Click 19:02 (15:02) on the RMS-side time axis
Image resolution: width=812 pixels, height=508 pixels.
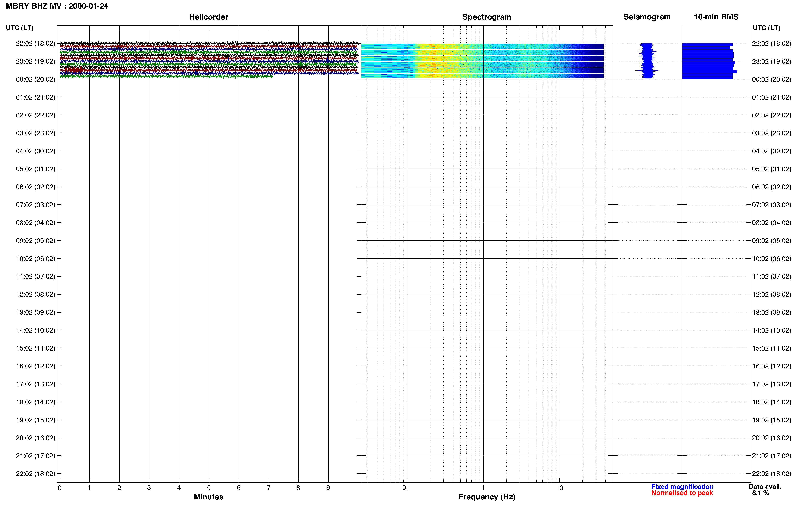click(772, 420)
